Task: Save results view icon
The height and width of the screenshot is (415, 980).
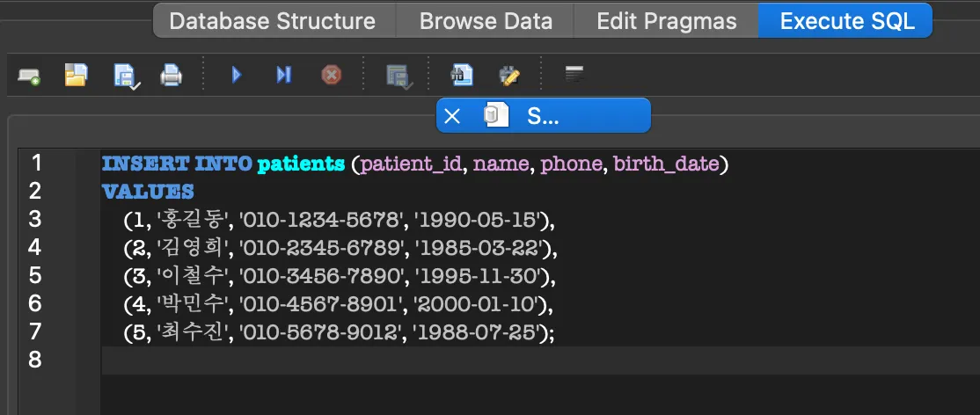Action: point(399,76)
